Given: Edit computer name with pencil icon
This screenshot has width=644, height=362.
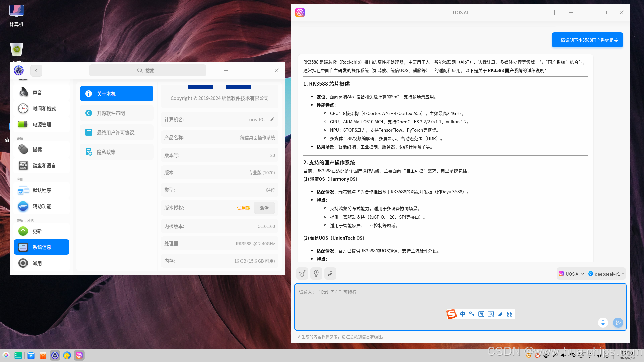Looking at the screenshot, I should click(272, 119).
